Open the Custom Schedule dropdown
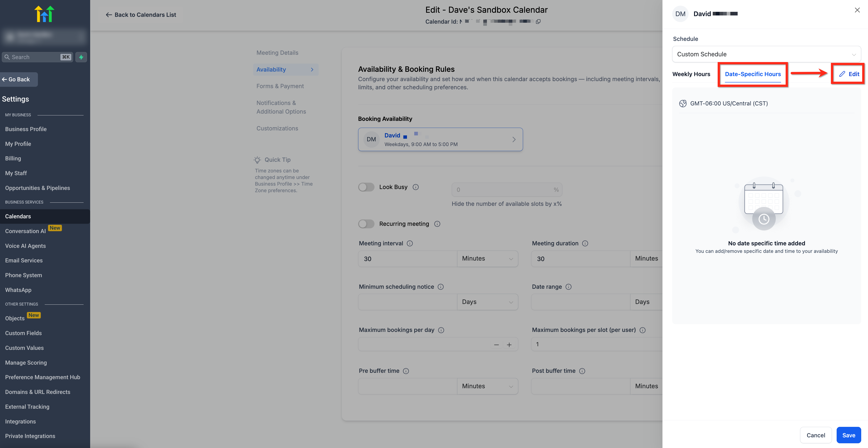This screenshot has width=868, height=448. [766, 54]
